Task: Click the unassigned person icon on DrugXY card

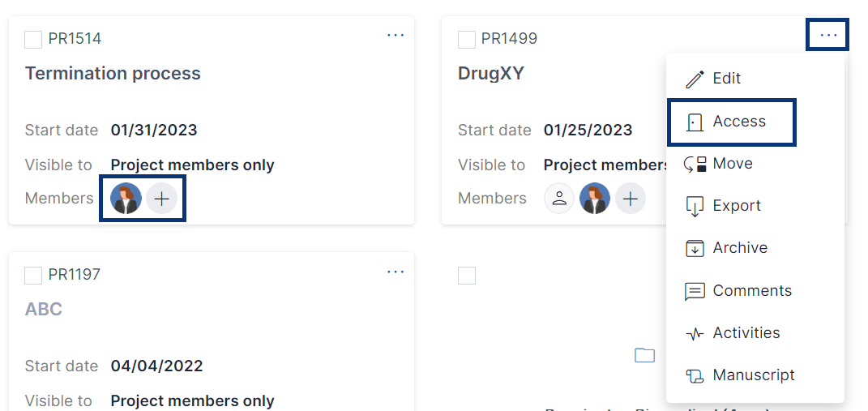Action: pyautogui.click(x=559, y=199)
